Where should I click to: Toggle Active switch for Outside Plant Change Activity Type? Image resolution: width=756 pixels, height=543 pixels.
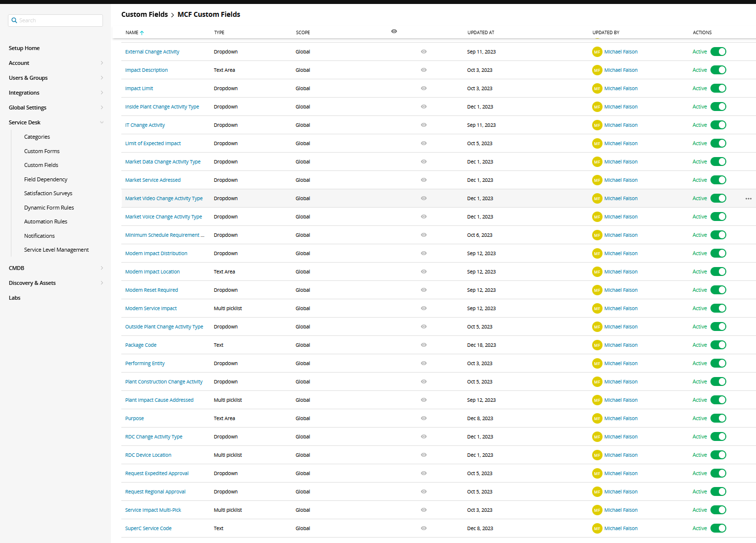(x=718, y=326)
